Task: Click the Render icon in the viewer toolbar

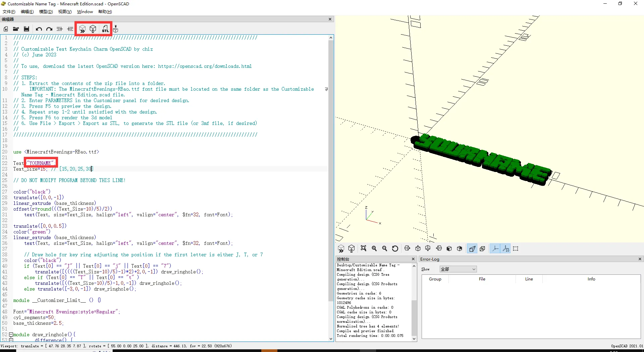Action: [x=352, y=249]
